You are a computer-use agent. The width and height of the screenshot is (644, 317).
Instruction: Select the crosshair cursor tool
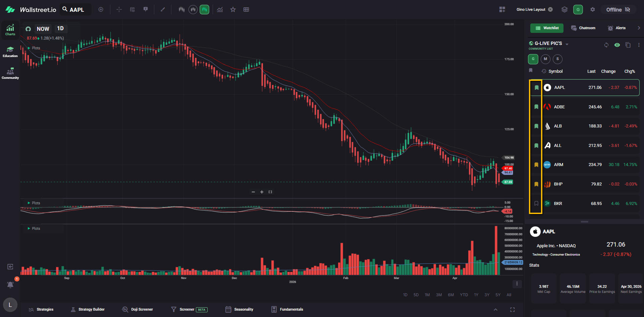[119, 9]
